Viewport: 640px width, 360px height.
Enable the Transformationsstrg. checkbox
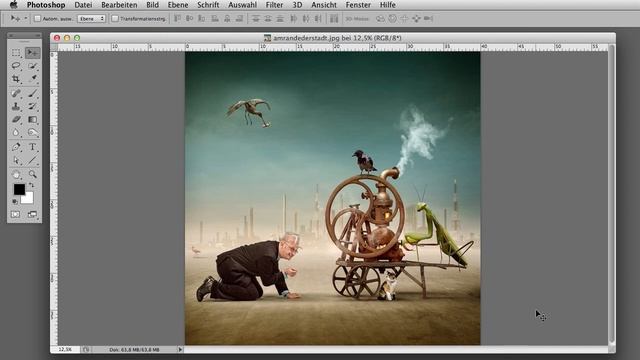[115, 18]
